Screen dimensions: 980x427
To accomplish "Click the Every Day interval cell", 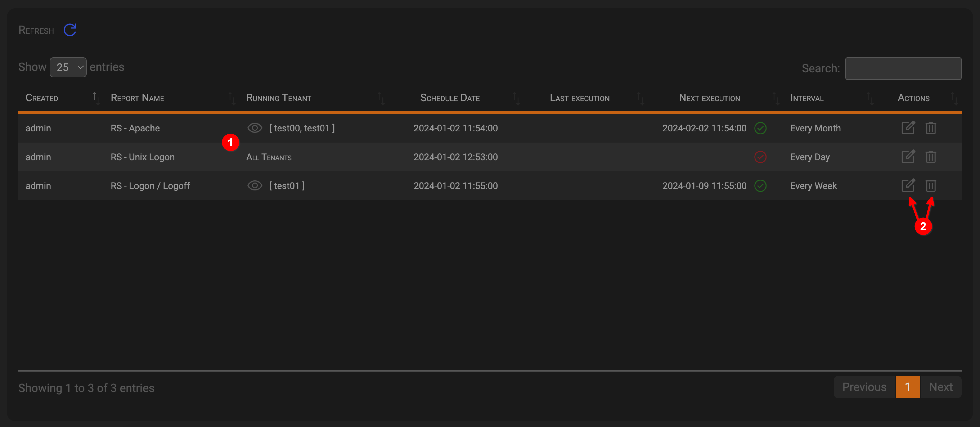I will click(x=810, y=157).
